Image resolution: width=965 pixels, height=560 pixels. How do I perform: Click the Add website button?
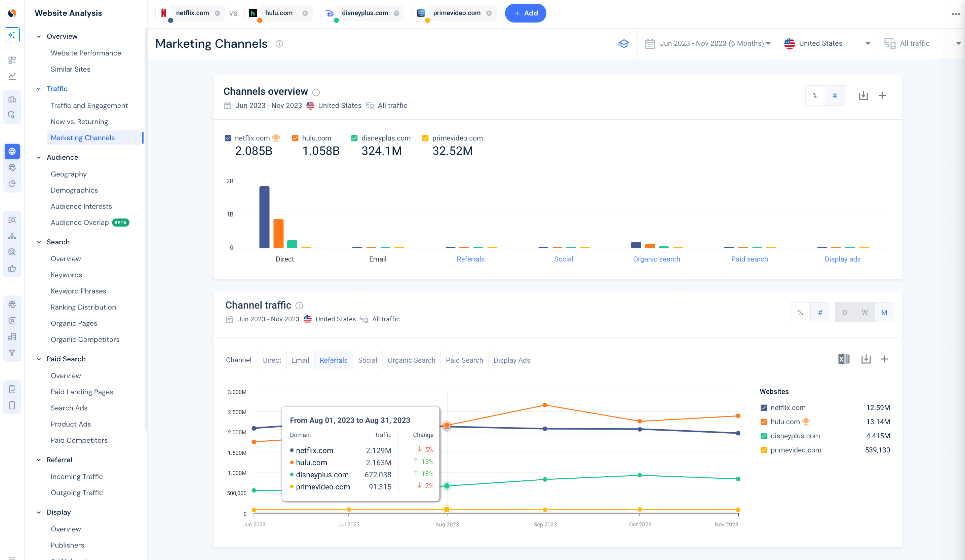coord(526,13)
